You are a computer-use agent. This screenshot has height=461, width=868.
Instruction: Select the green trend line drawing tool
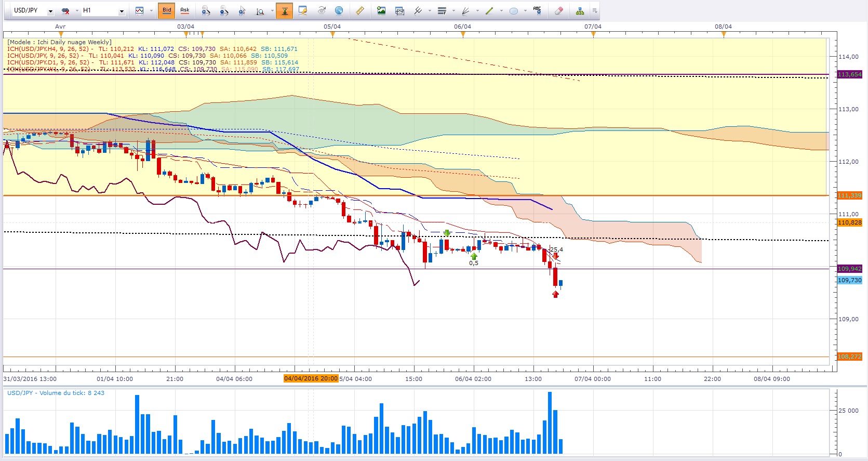(489, 10)
